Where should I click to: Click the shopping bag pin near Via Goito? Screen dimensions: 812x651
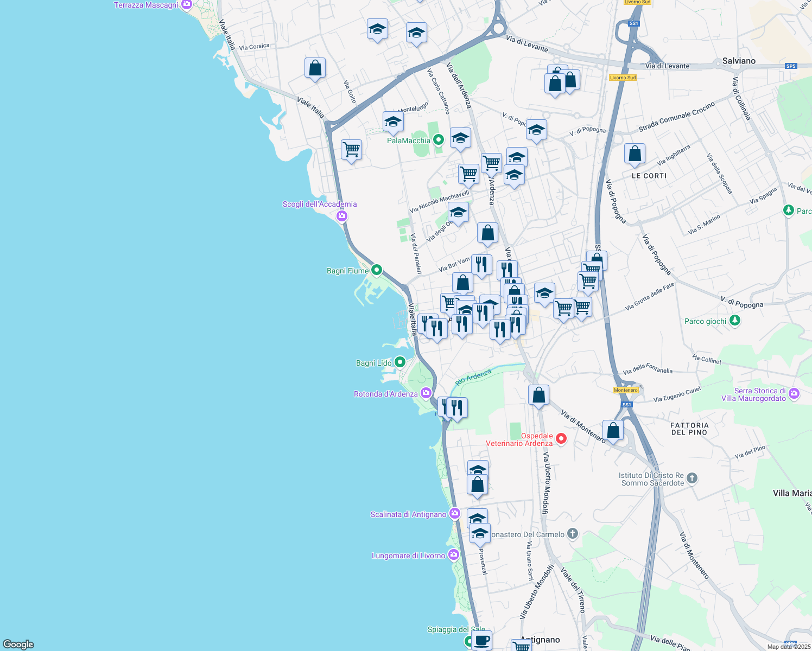click(315, 69)
